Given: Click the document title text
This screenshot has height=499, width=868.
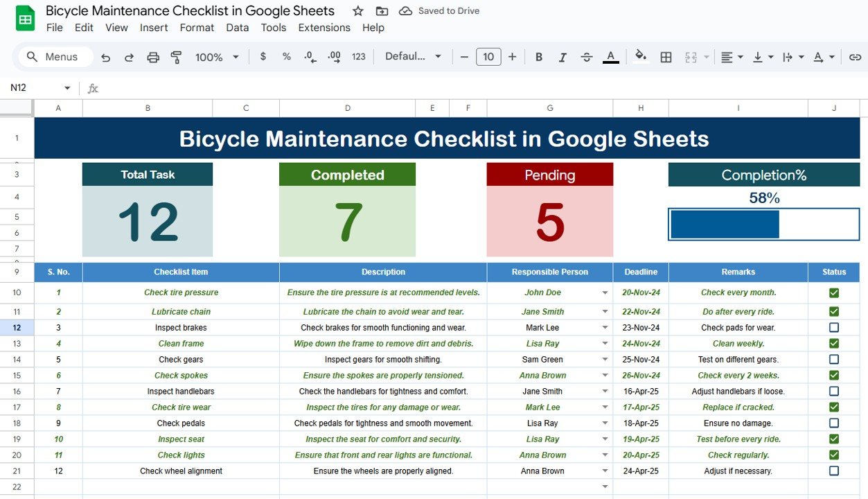Looking at the screenshot, I should 190,10.
